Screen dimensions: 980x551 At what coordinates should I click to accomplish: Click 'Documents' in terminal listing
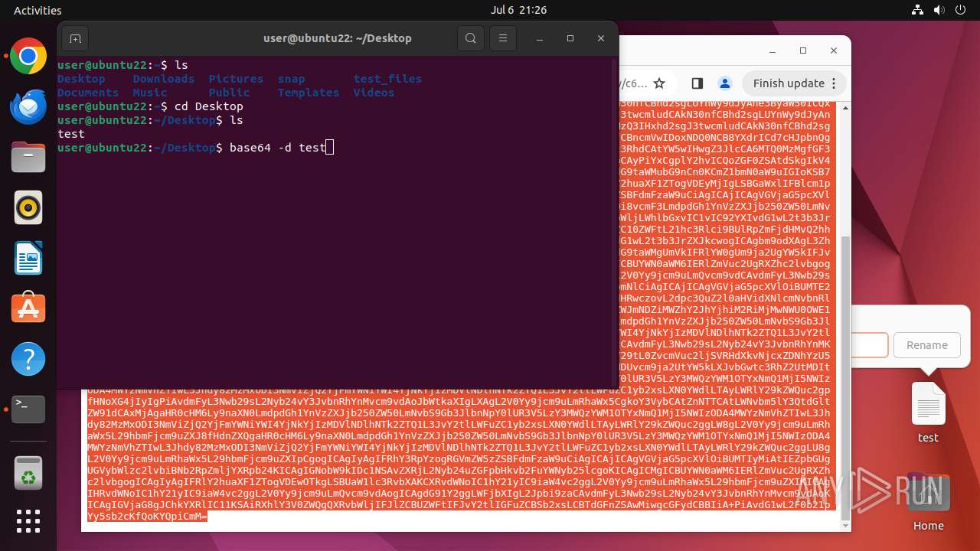pos(88,93)
